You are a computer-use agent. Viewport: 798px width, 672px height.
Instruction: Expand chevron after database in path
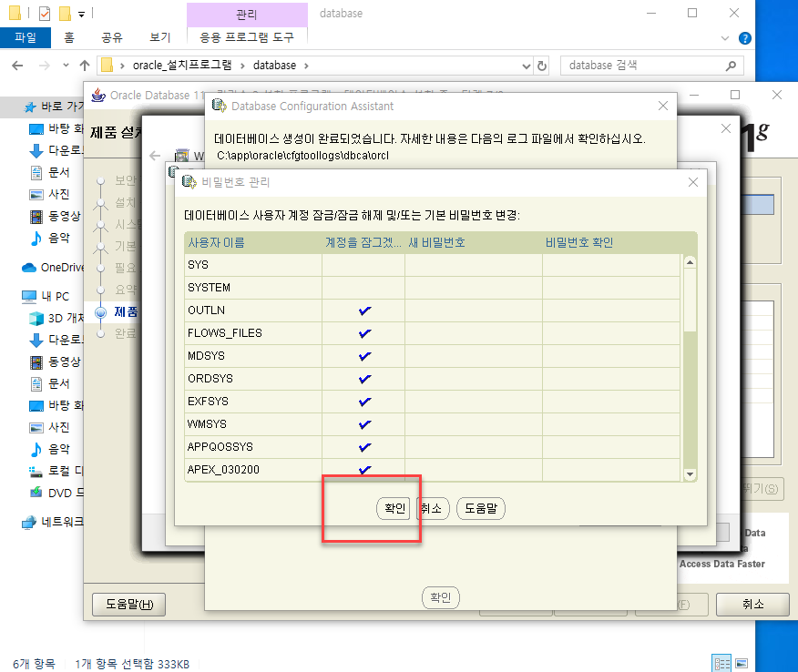pos(306,66)
